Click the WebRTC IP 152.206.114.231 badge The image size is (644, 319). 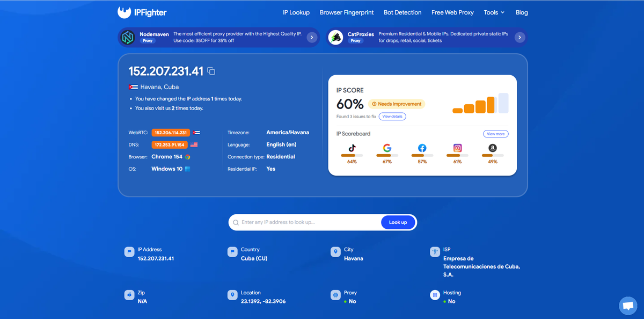(171, 132)
